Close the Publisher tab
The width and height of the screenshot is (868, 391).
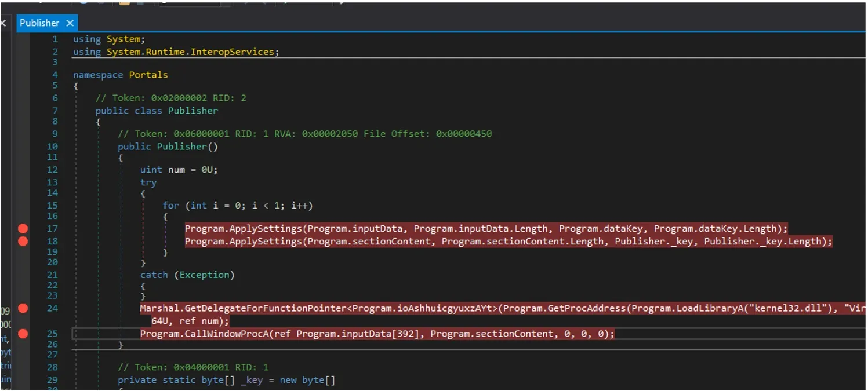tap(70, 23)
